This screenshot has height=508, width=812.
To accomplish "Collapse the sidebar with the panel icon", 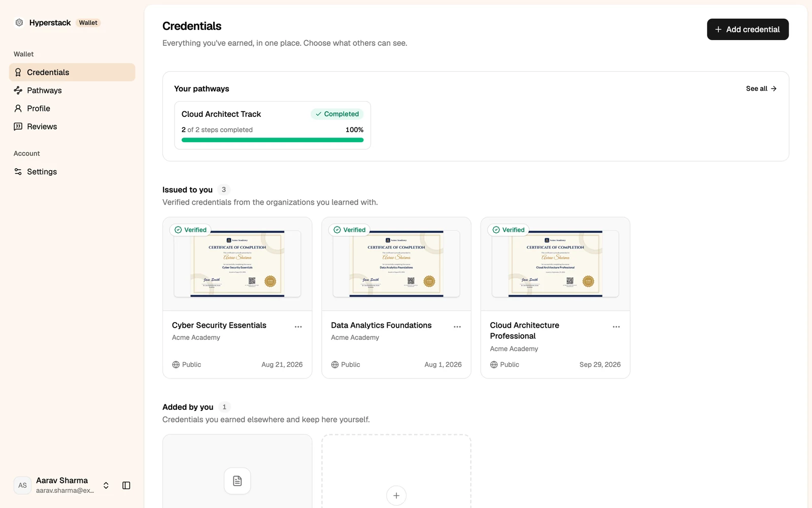I will pyautogui.click(x=126, y=485).
